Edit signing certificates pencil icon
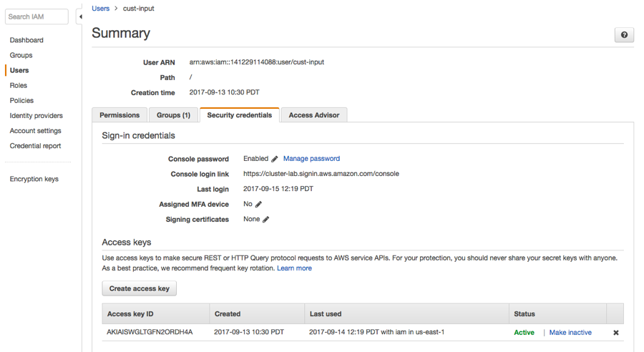Image resolution: width=644 pixels, height=352 pixels. (x=266, y=220)
